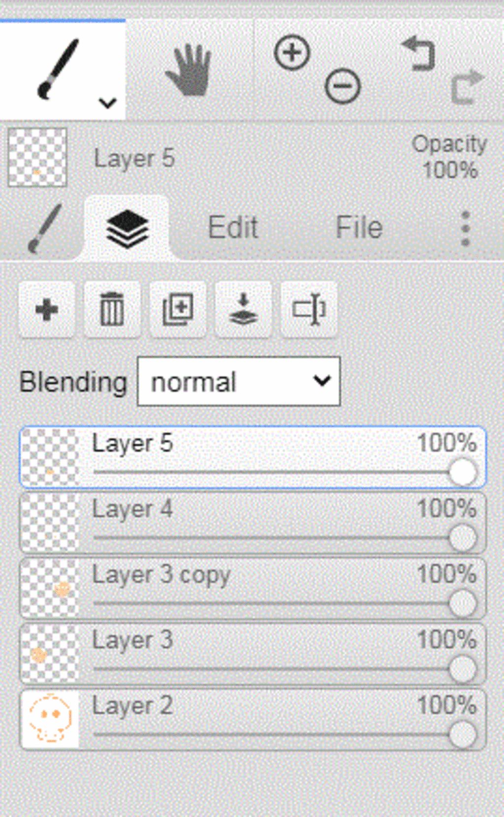
Task: Merge layer down with the merge icon
Action: 243,310
